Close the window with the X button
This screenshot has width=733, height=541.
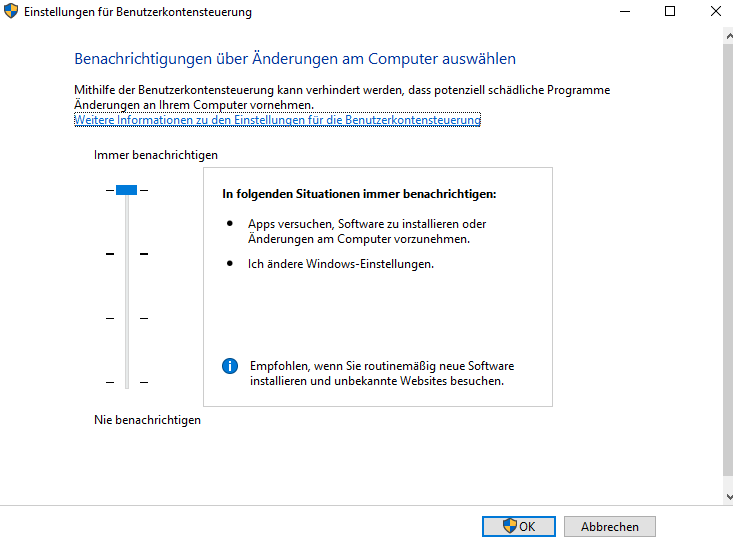(715, 11)
